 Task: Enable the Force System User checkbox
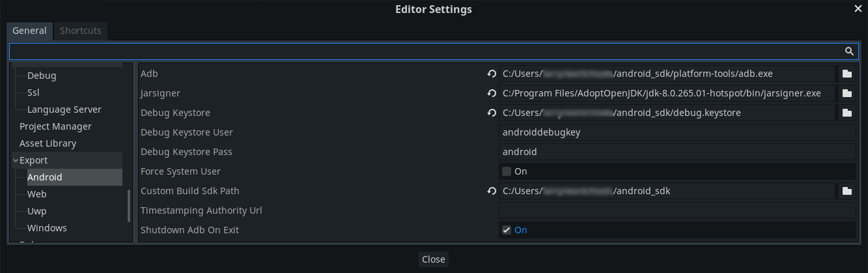pyautogui.click(x=507, y=171)
